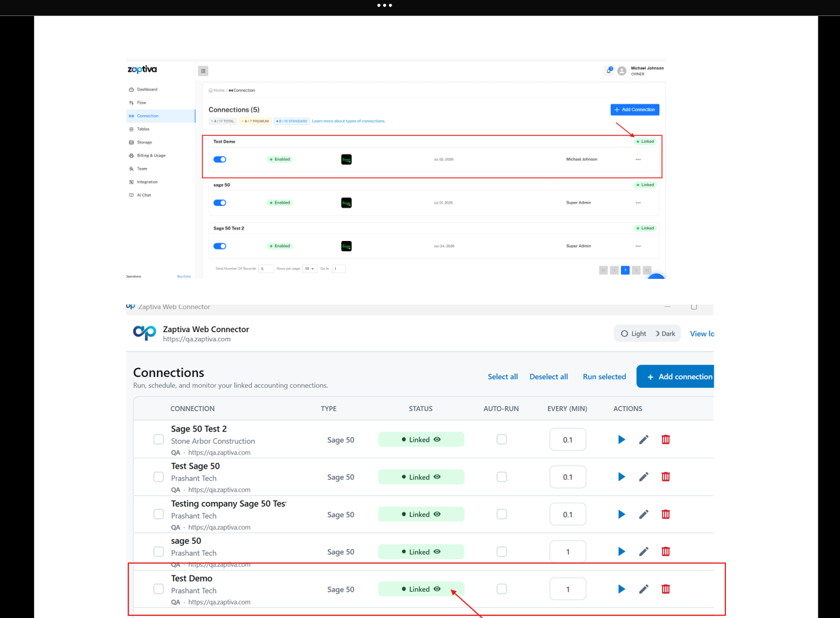
Task: Edit the Test Sage 50 connection
Action: click(x=644, y=477)
